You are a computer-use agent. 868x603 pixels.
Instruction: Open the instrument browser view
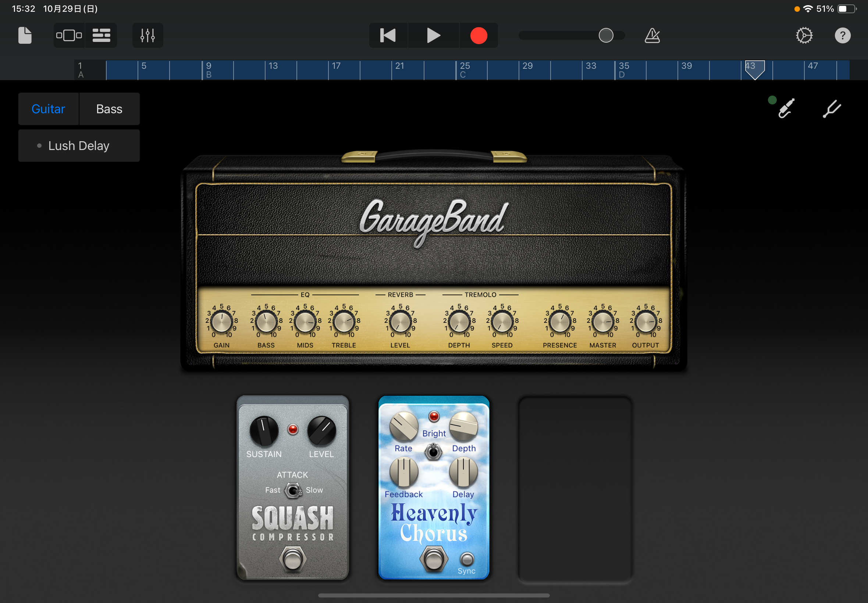(x=69, y=36)
